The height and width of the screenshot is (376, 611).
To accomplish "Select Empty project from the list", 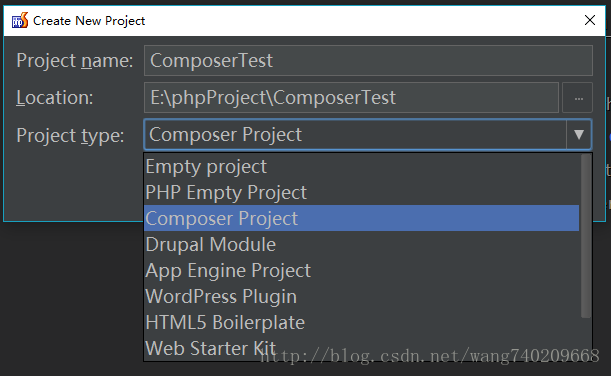I will pyautogui.click(x=362, y=166).
